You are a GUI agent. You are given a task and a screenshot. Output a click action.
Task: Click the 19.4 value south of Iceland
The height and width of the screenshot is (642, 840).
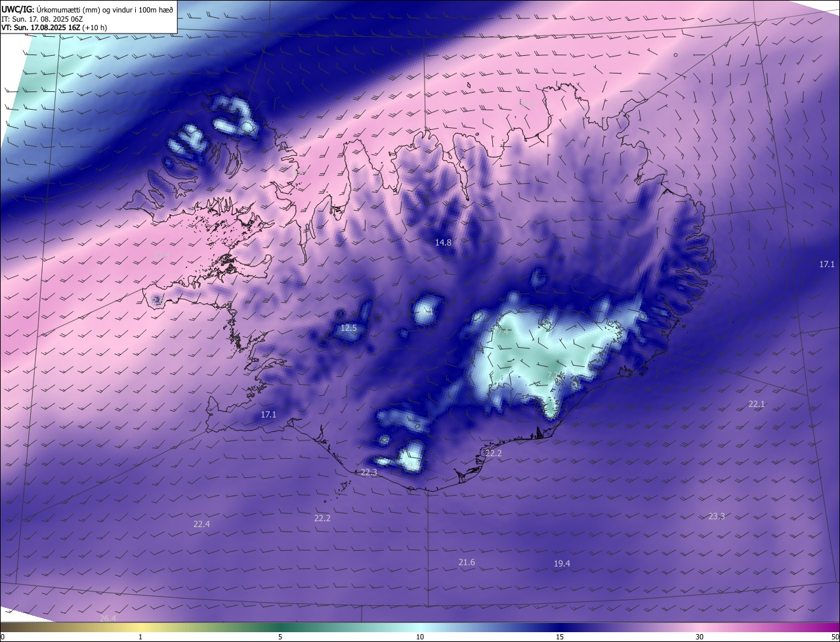(x=562, y=563)
